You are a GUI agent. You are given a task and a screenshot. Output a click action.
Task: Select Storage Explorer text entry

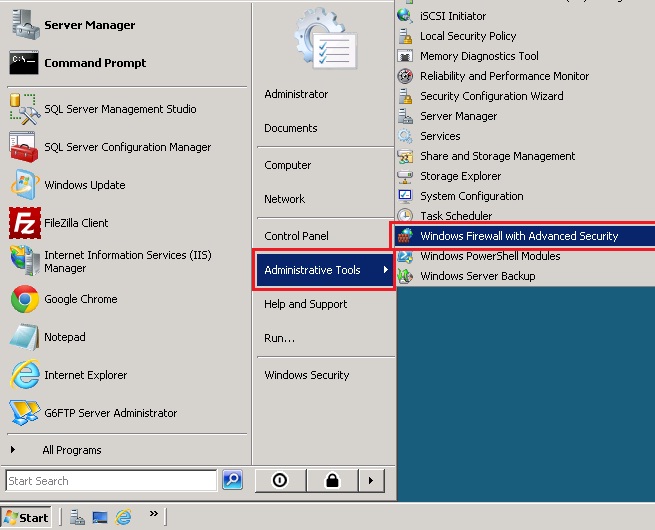click(460, 176)
